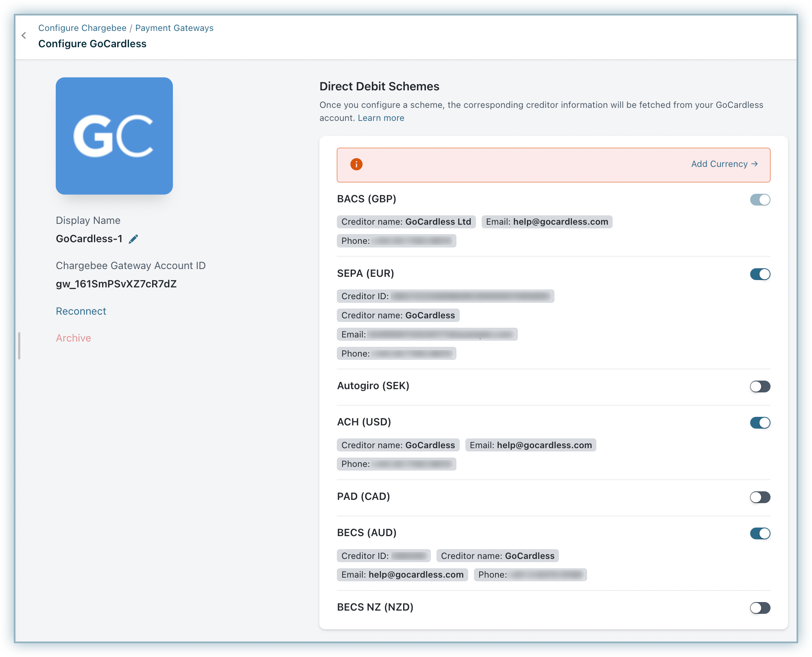Archive the GoCardless gateway
Image resolution: width=812 pixels, height=657 pixels.
73,338
